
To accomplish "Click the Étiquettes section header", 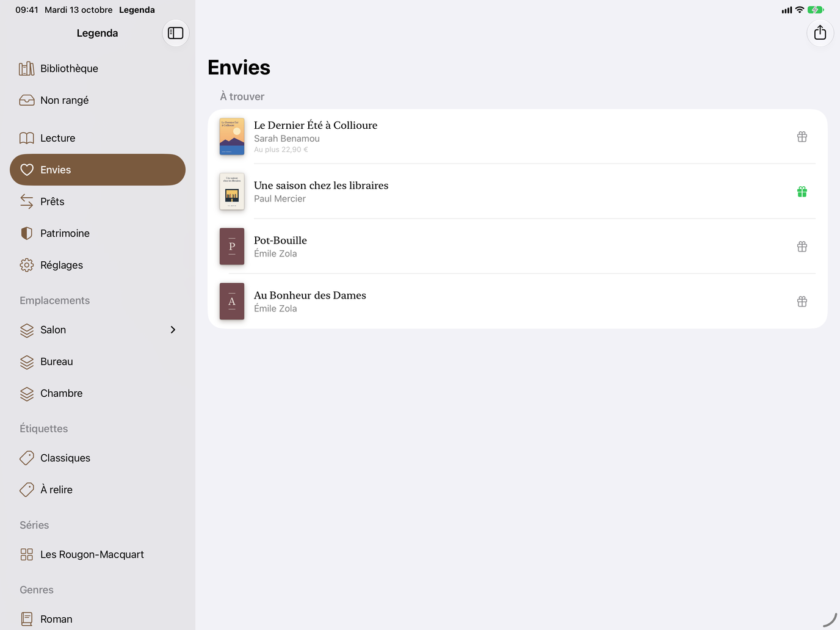I will point(43,429).
